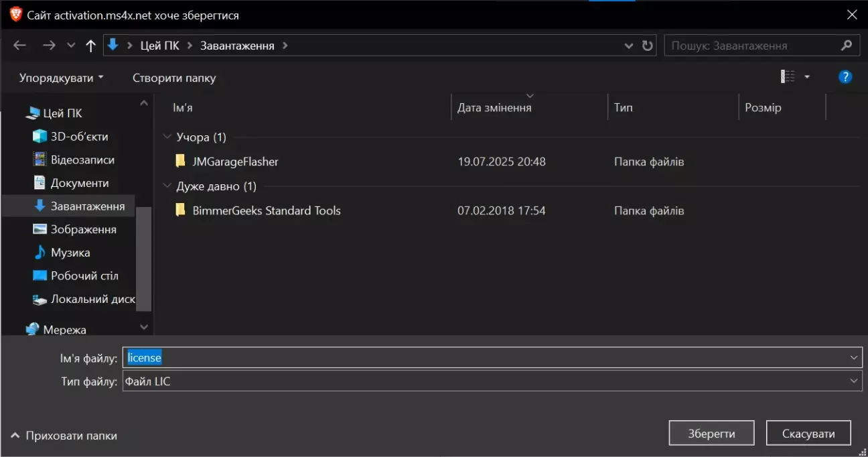Select 'Цей ПК' in the address breadcrumb
Viewport: 868px width, 457px height.
pyautogui.click(x=159, y=46)
